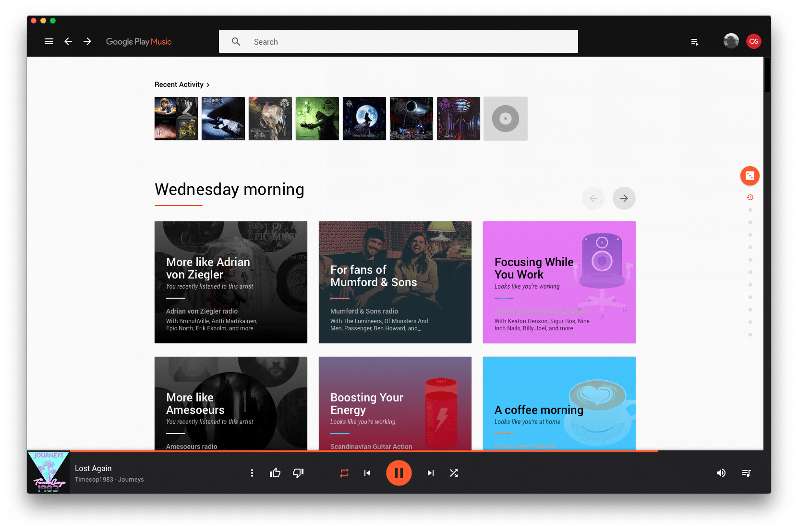
Task: Pause the current song
Action: [x=399, y=473]
